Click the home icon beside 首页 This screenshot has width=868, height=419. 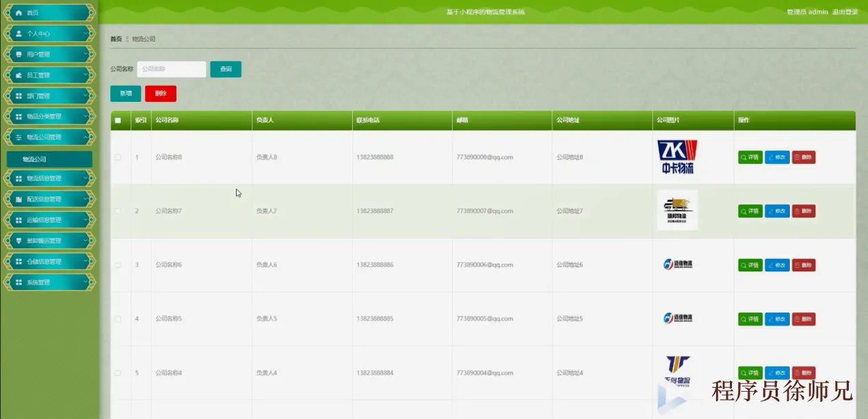click(x=19, y=13)
